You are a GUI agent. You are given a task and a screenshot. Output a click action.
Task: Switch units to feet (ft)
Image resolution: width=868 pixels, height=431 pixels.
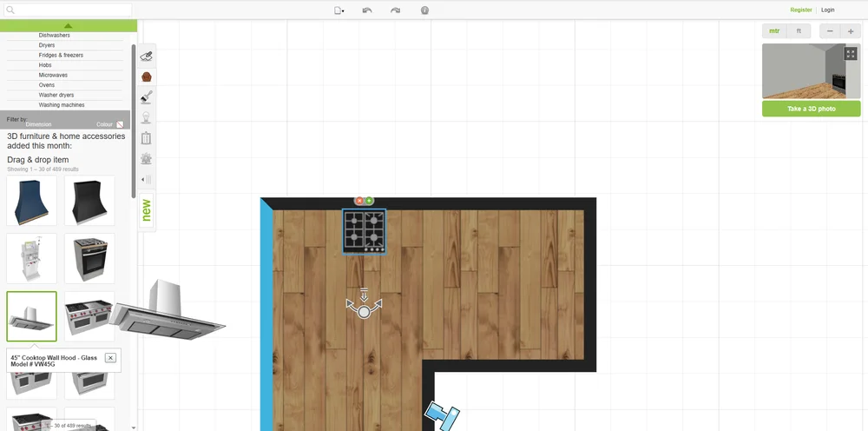pyautogui.click(x=799, y=30)
